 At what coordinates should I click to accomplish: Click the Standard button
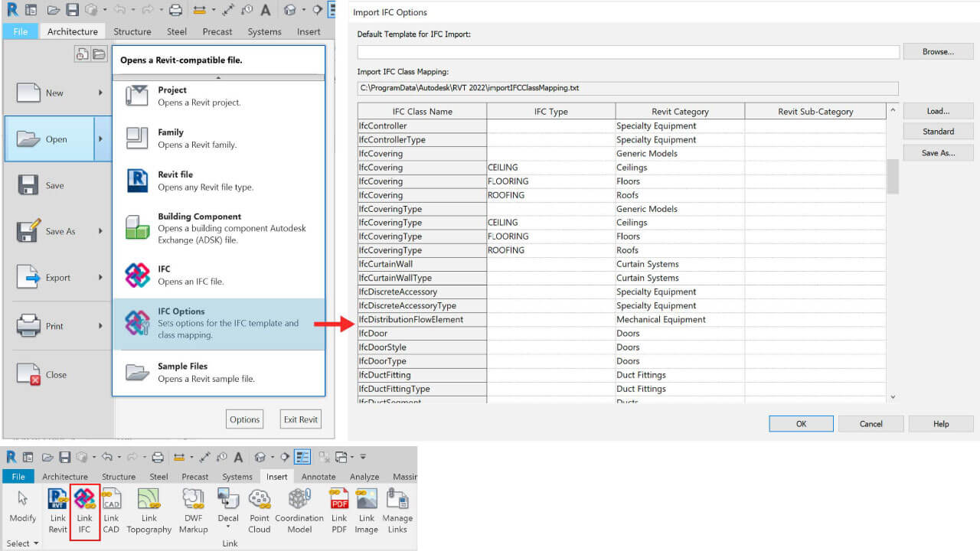point(938,132)
